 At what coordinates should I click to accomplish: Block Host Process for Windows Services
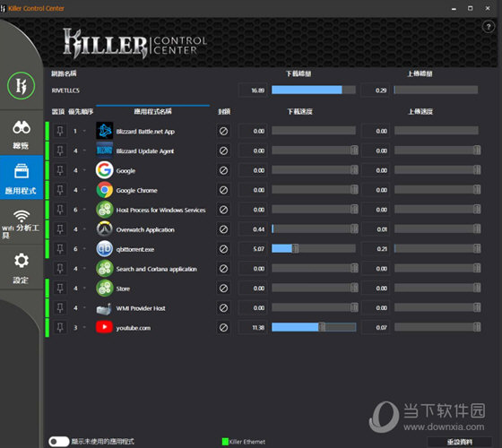click(x=223, y=210)
